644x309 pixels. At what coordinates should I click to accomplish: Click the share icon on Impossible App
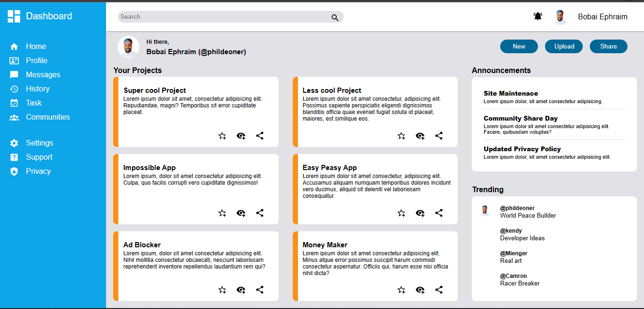click(x=260, y=213)
